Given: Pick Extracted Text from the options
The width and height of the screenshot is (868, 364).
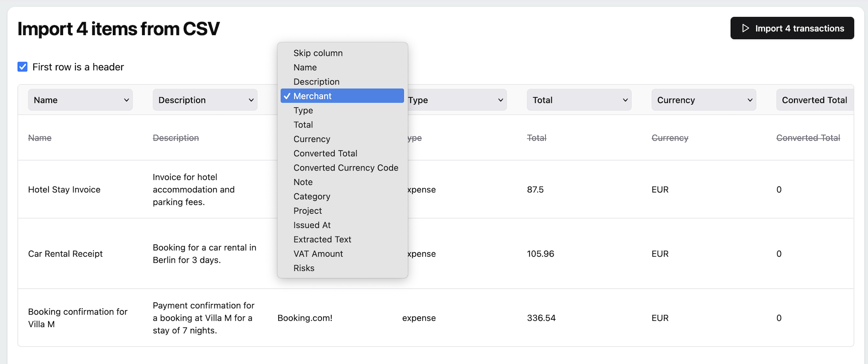Looking at the screenshot, I should point(322,239).
